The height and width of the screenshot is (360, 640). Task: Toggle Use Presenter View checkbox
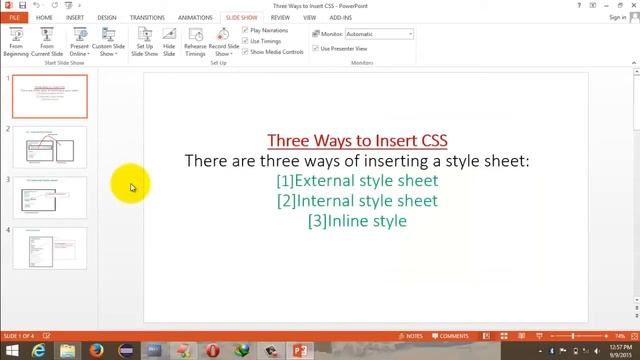tap(316, 48)
